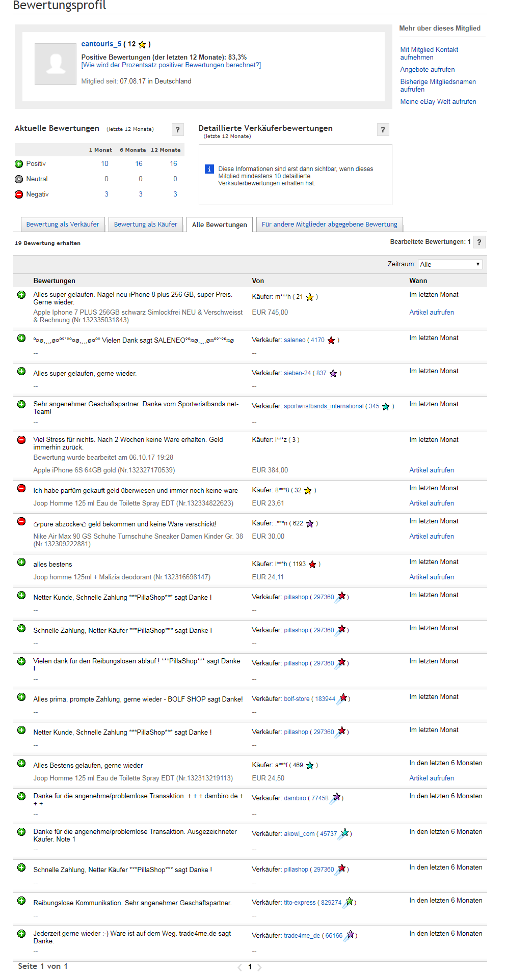This screenshot has height=980, width=506.
Task: Open 'Für andere Mitglieder abgegebene Bewertung' tab
Action: tap(329, 225)
